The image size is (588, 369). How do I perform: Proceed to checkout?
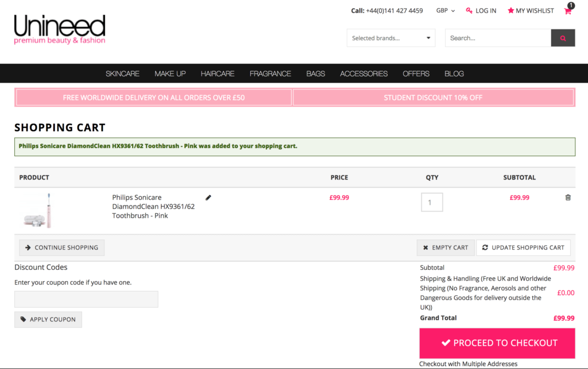pyautogui.click(x=497, y=343)
